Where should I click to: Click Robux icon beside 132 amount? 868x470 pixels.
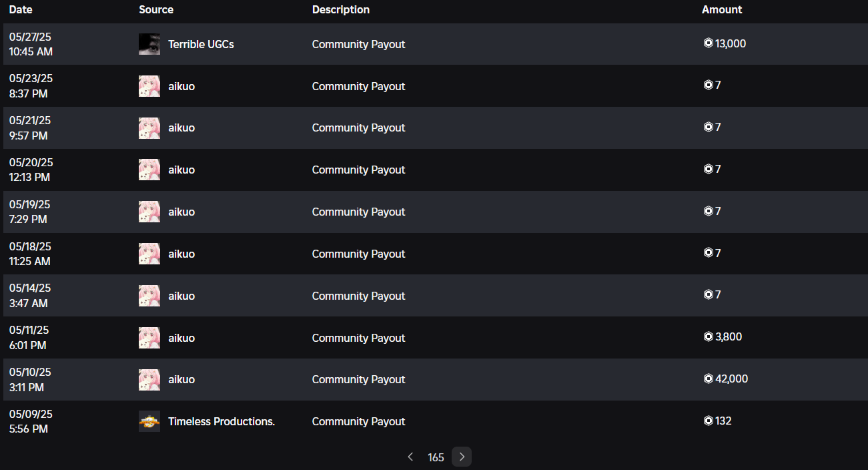709,421
